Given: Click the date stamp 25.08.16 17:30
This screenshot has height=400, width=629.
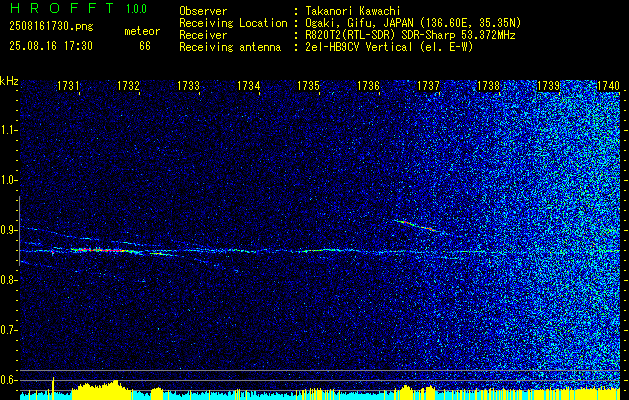Looking at the screenshot, I should point(51,46).
